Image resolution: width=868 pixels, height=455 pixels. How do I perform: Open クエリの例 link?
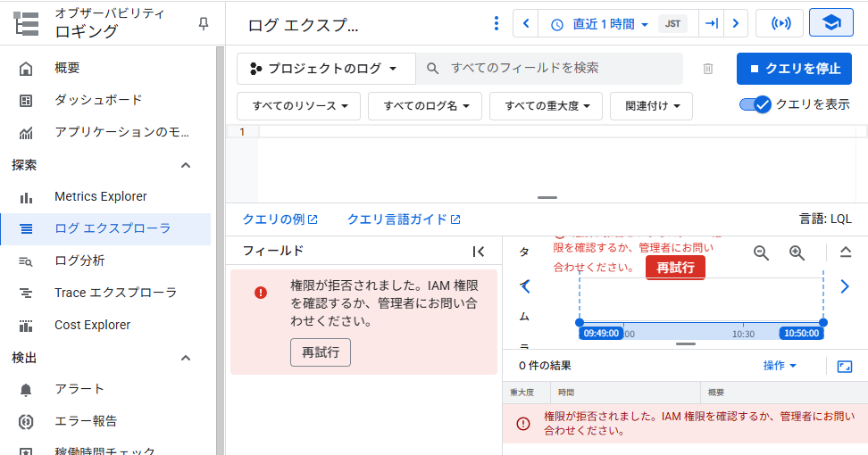point(280,219)
